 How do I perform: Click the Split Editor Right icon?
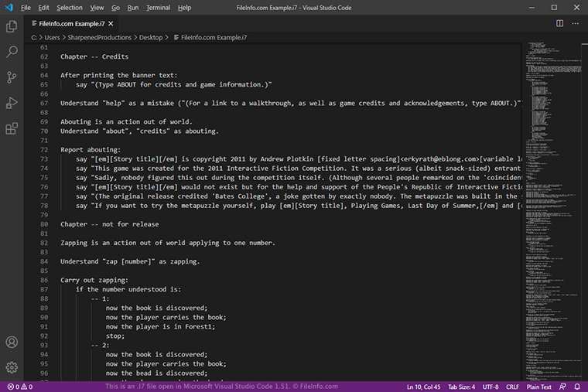point(559,23)
